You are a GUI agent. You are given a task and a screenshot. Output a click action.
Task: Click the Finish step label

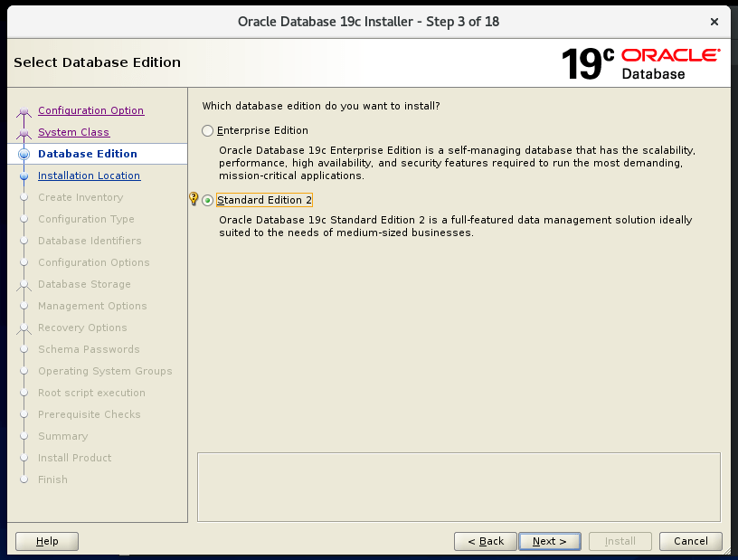[52, 479]
